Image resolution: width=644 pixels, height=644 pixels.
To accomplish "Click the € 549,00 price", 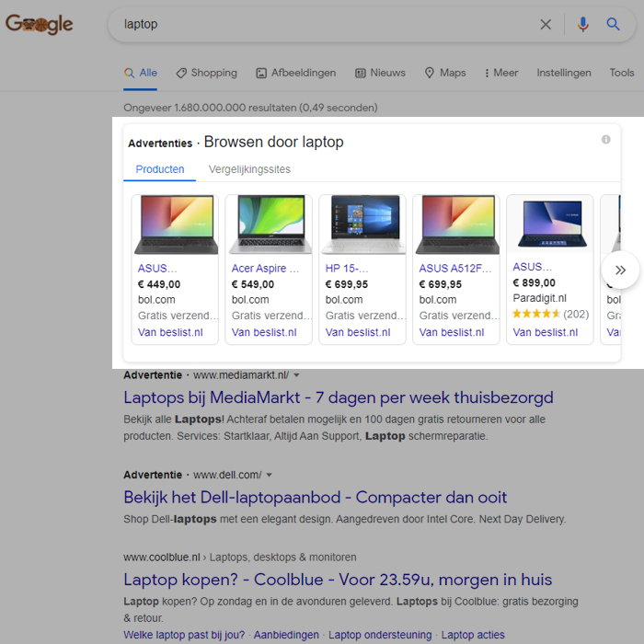I will click(x=253, y=284).
